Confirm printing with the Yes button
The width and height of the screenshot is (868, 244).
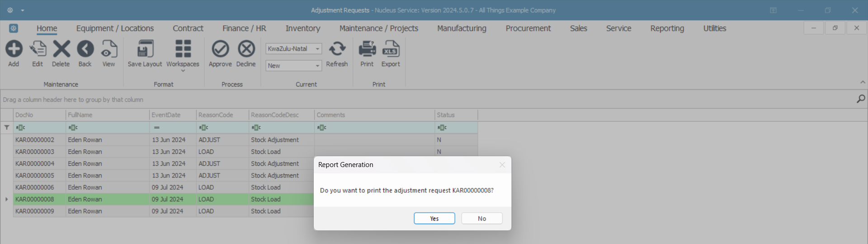point(434,219)
